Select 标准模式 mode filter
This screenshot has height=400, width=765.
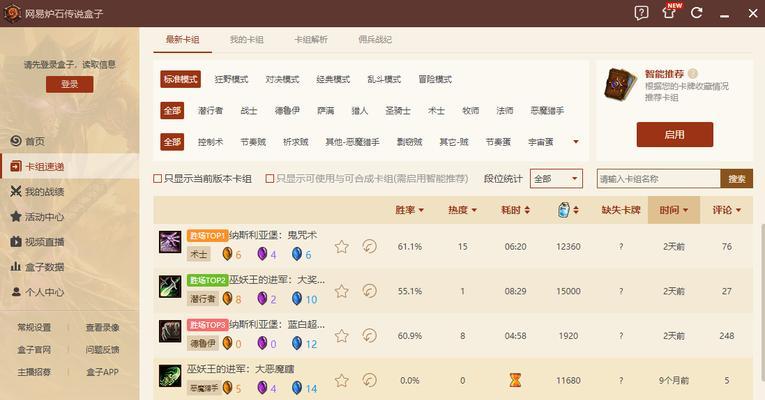(181, 79)
